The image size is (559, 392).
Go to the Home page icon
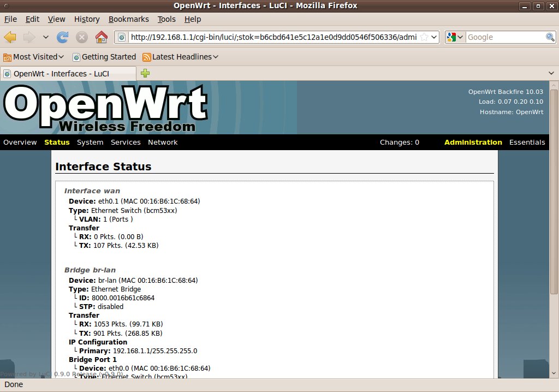click(101, 37)
